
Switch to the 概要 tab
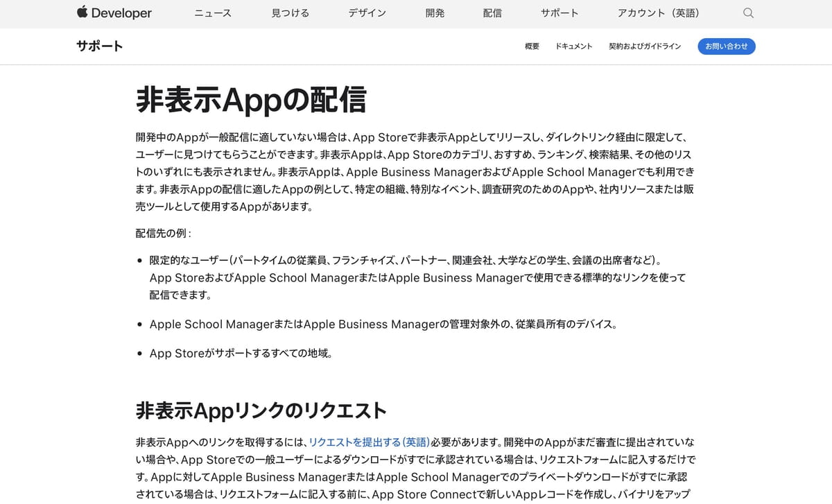click(x=532, y=46)
